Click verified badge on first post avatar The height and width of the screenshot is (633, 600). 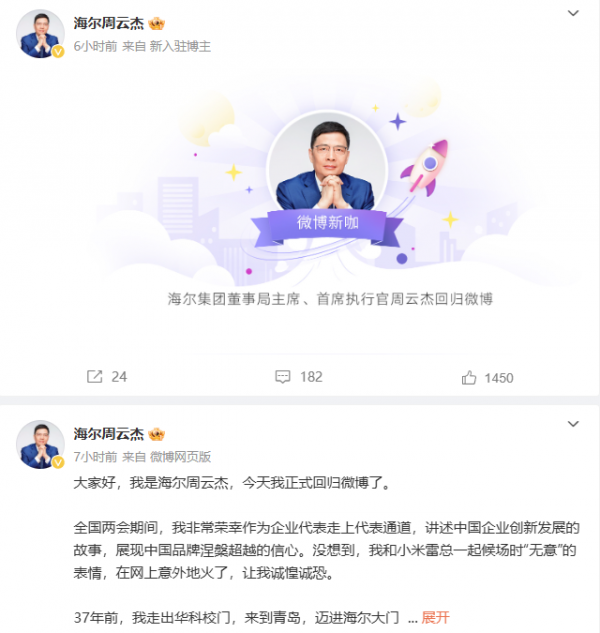pyautogui.click(x=58, y=51)
